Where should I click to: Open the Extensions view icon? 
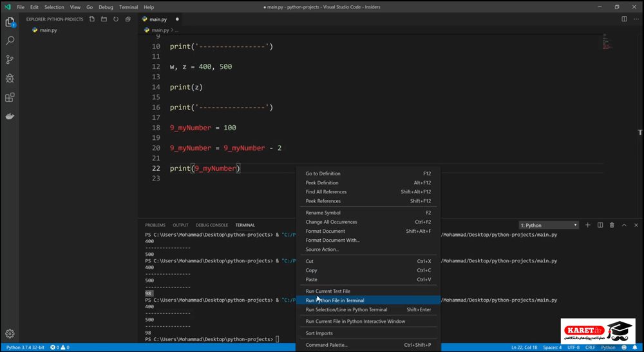click(10, 97)
